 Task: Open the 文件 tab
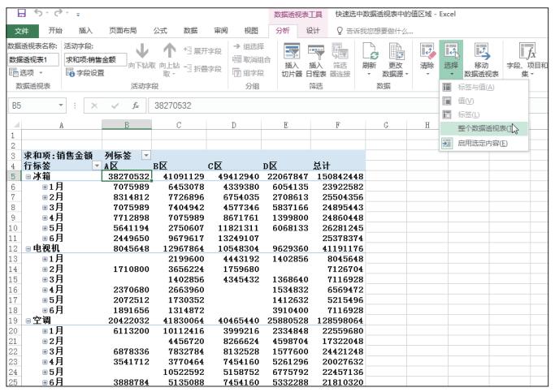pos(22,31)
